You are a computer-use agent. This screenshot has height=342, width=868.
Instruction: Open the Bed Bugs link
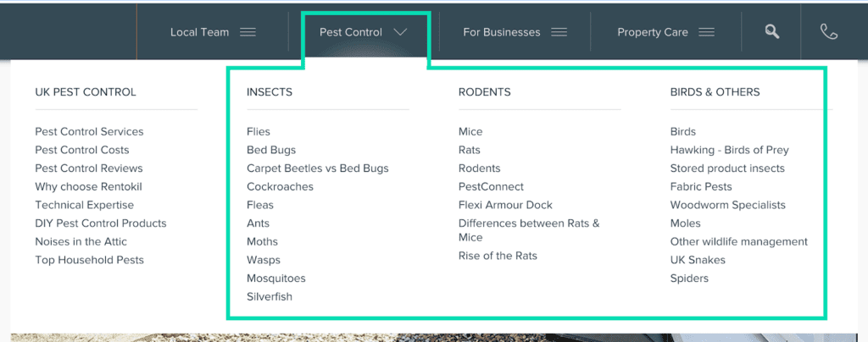[x=271, y=150]
